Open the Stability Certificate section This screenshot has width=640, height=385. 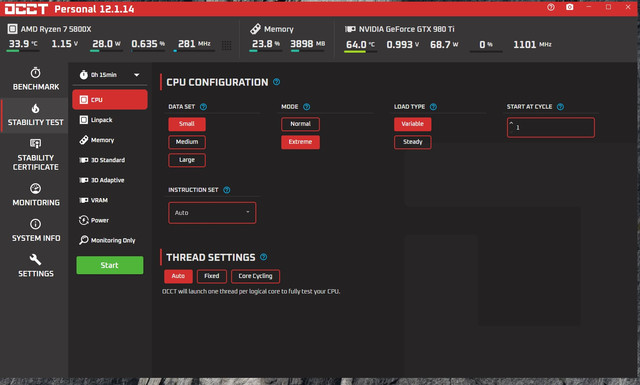click(x=36, y=155)
